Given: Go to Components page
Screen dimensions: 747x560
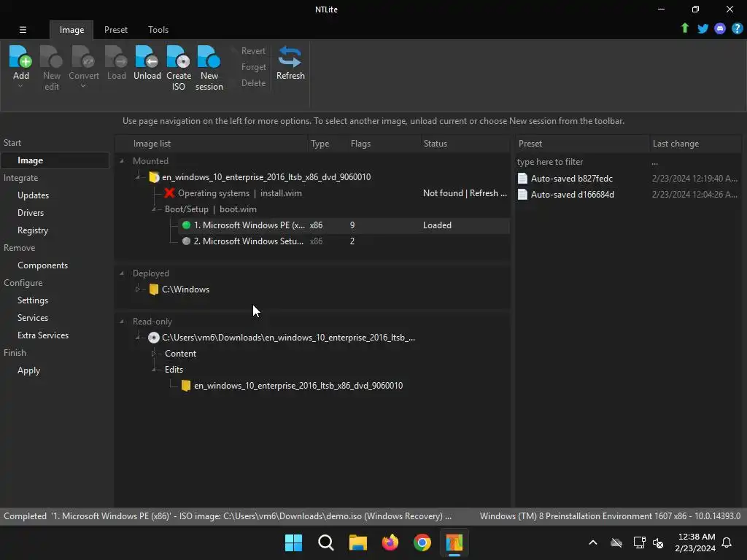Looking at the screenshot, I should (42, 265).
